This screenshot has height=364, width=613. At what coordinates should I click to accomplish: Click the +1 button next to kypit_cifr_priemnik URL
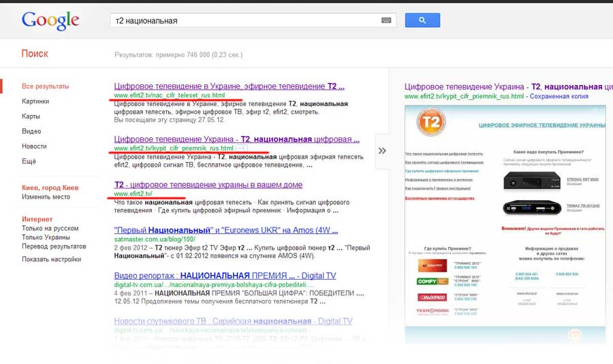point(242,148)
